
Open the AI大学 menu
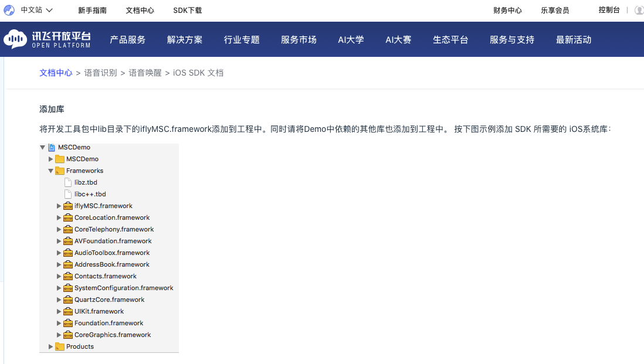[351, 40]
